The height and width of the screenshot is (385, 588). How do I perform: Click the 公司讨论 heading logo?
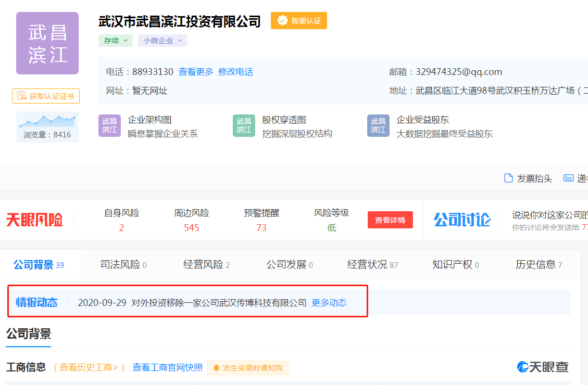462,220
